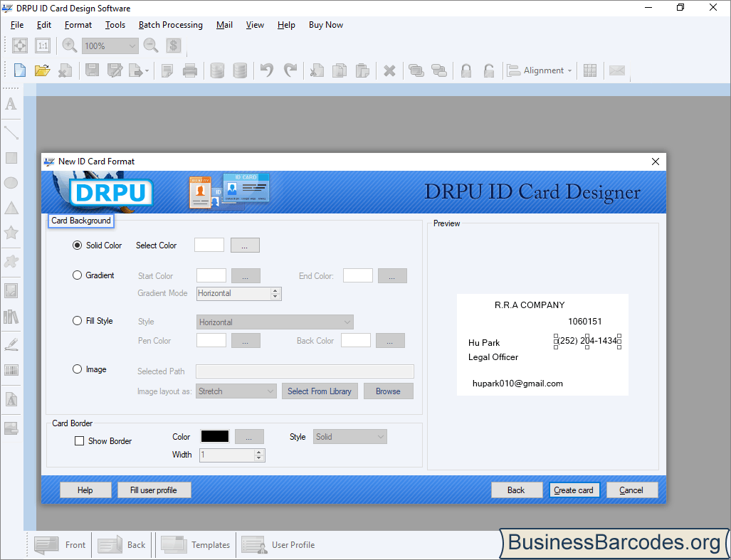Click the Print toolbar icon
This screenshot has height=560, width=731.
click(x=190, y=70)
